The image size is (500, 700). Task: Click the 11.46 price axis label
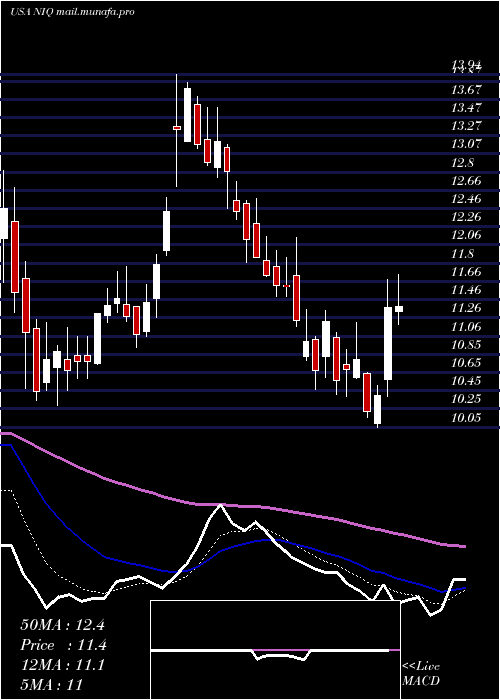pyautogui.click(x=467, y=290)
